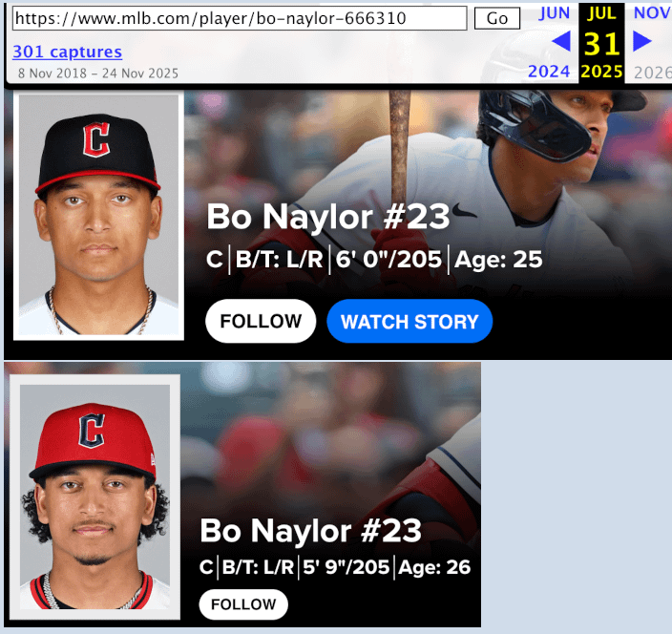Click the 5' 9"/205 height weight text
The image size is (672, 634).
click(x=346, y=567)
